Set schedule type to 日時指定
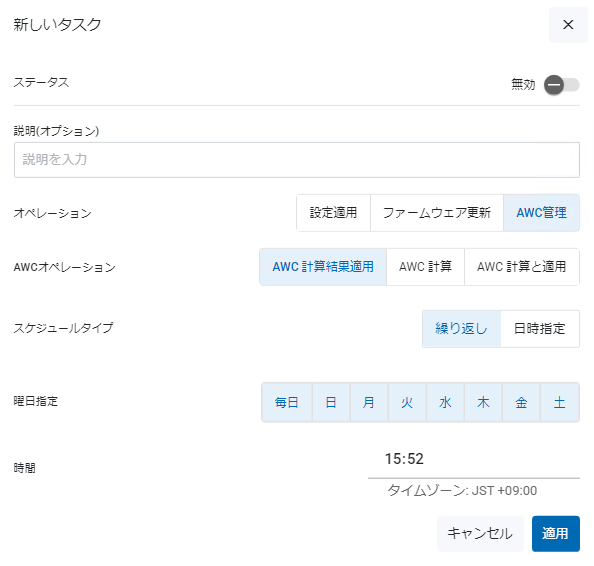The width and height of the screenshot is (594, 566). point(540,328)
